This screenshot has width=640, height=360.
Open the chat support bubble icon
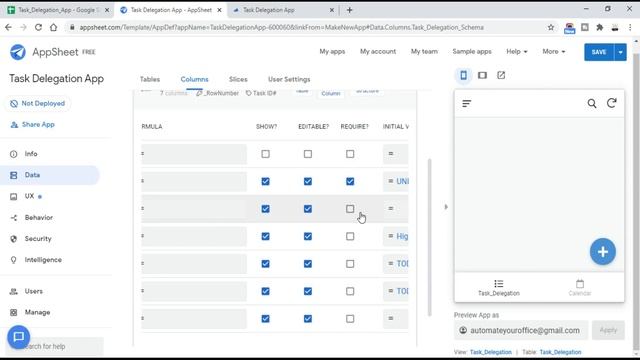pyautogui.click(x=18, y=337)
